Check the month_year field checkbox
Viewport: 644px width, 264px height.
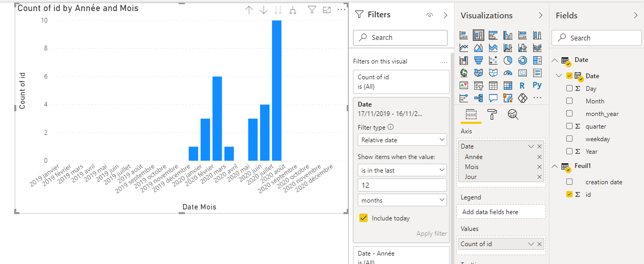pyautogui.click(x=569, y=114)
